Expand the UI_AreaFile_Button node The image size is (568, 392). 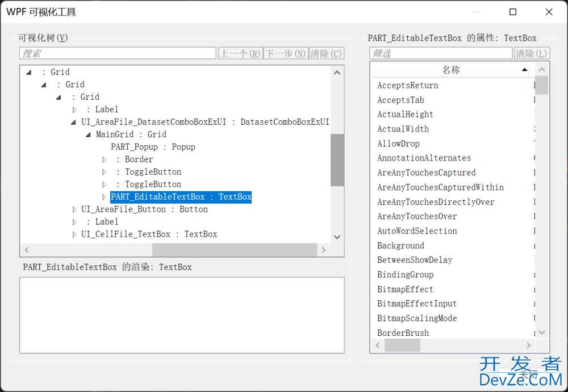[74, 209]
